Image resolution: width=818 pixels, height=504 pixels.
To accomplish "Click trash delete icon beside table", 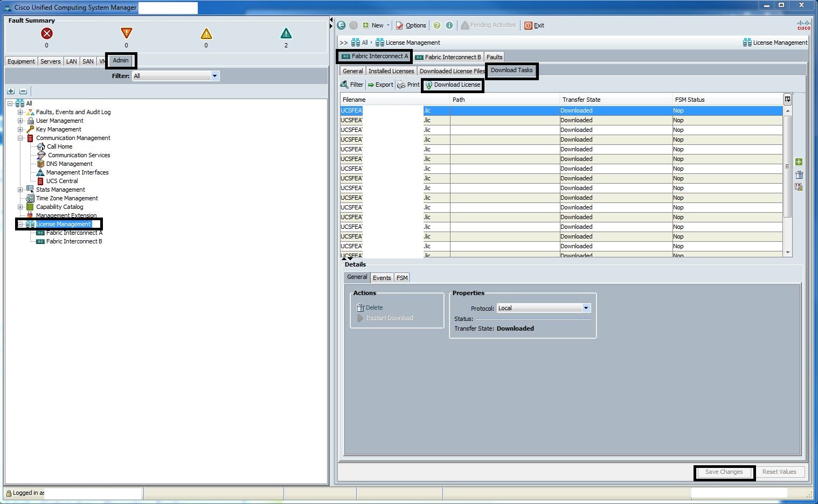I will [799, 174].
